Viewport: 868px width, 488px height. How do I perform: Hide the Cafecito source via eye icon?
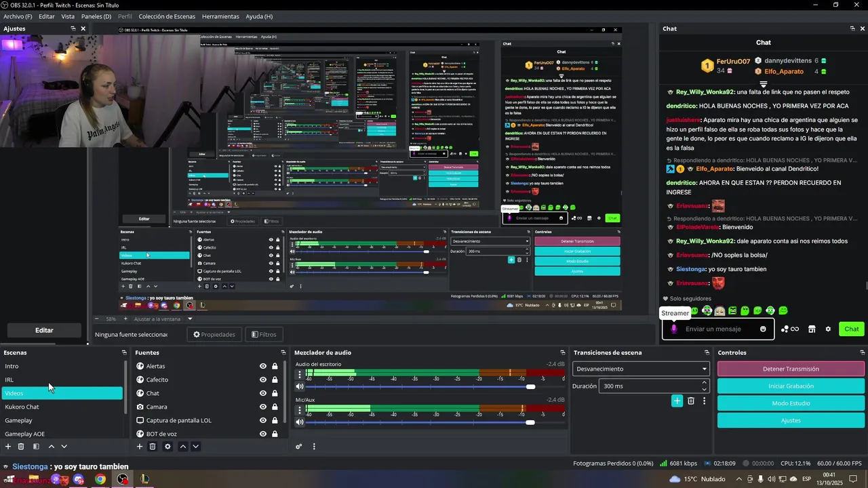[x=263, y=380]
